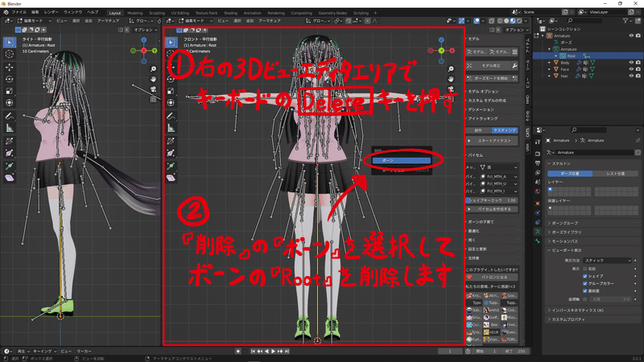Expand ポーズライブラリ panel
Screen dimensions: 644x362
point(592,232)
